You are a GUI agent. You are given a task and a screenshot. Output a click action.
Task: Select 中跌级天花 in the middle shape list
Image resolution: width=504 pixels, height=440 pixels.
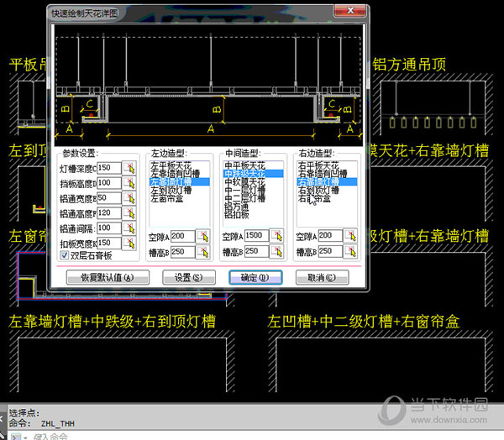point(254,174)
